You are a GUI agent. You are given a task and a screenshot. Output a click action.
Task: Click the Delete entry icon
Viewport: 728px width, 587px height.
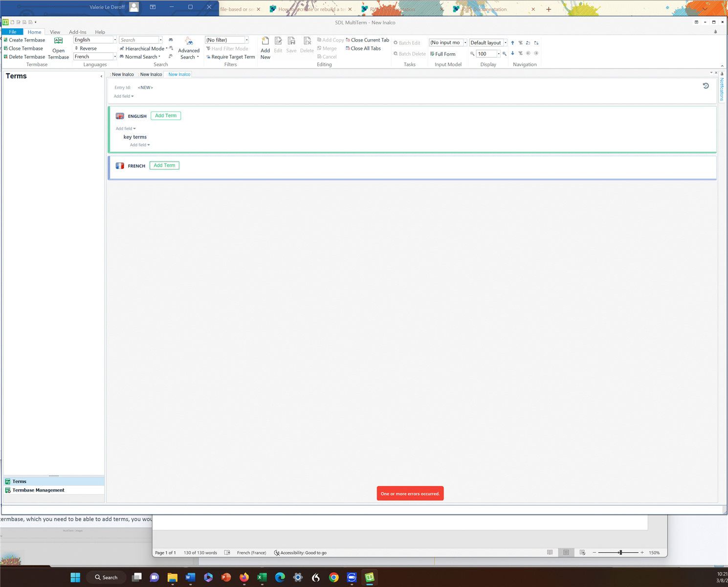307,45
